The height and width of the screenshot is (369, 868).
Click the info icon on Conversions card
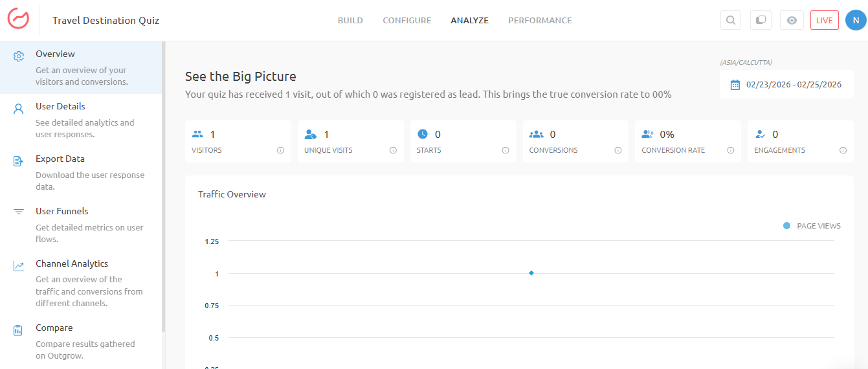click(x=618, y=150)
